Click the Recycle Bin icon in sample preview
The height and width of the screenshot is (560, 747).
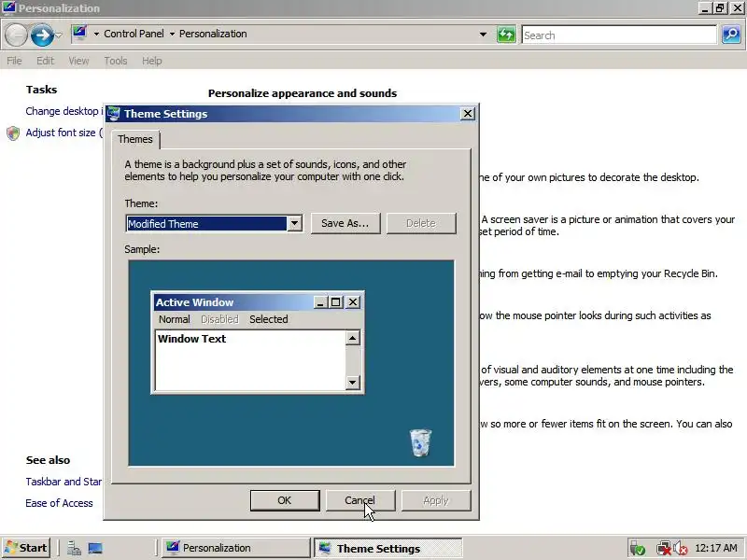[421, 442]
